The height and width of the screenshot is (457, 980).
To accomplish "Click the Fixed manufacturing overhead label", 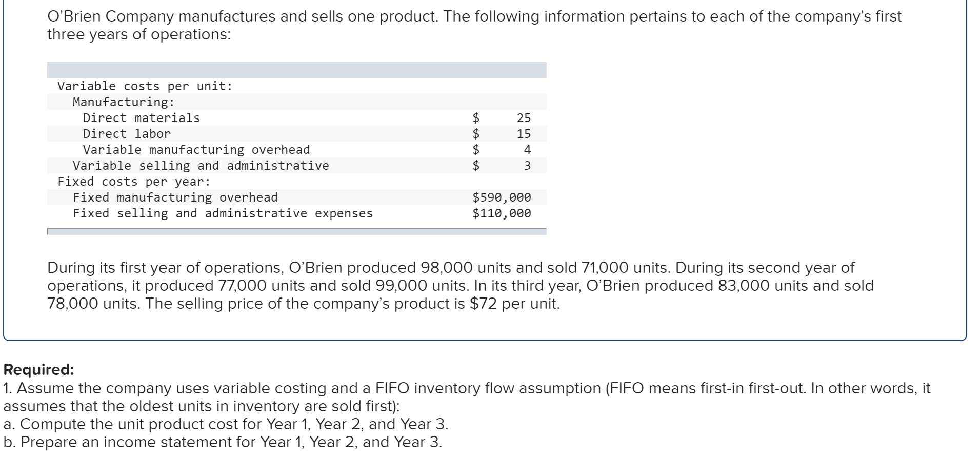I will pos(175,197).
